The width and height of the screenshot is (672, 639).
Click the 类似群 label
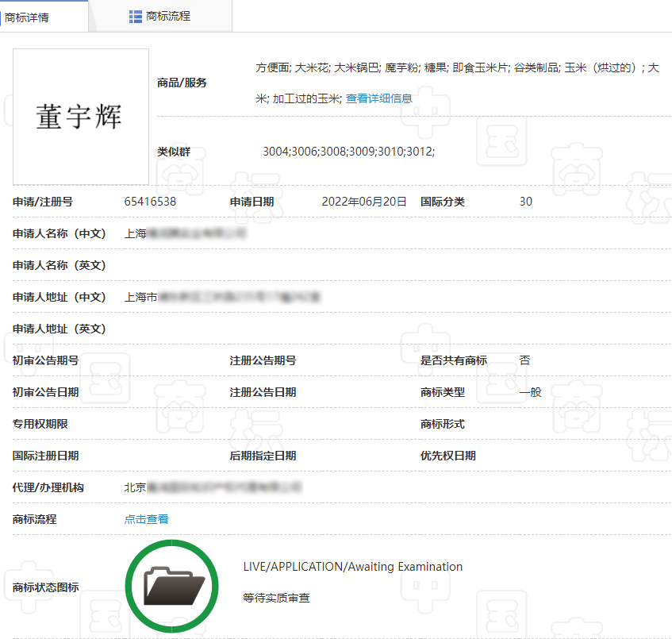[174, 152]
